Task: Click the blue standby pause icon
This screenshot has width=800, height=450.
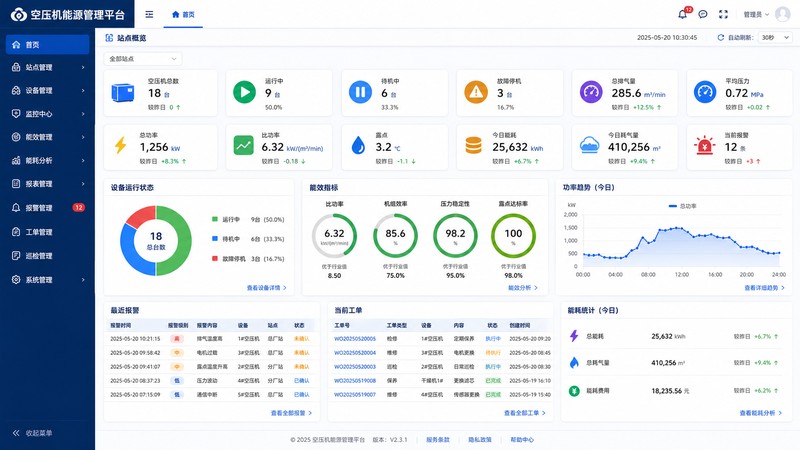Action: click(x=360, y=92)
